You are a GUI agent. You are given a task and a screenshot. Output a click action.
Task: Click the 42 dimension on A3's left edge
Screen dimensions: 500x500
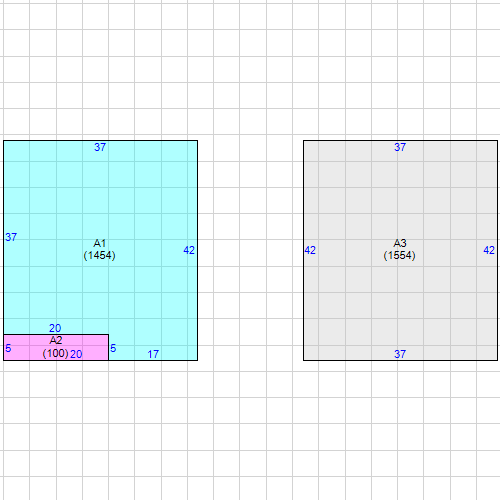click(x=310, y=250)
